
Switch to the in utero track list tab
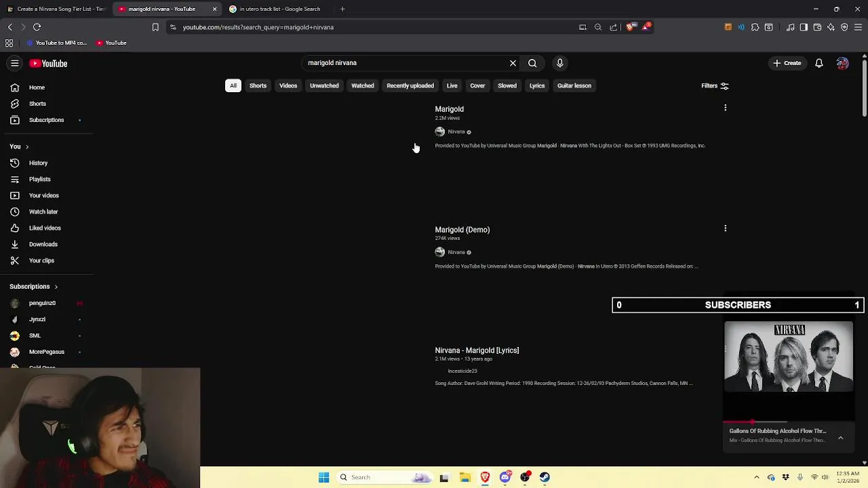(x=279, y=9)
